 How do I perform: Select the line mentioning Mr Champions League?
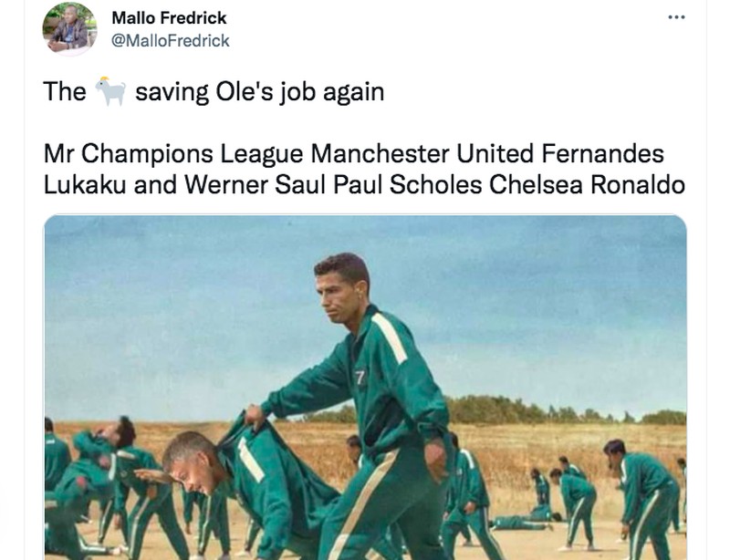pyautogui.click(x=365, y=150)
